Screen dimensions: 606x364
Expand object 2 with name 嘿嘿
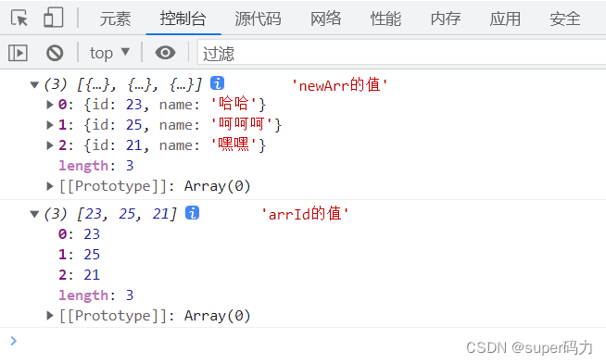[x=49, y=145]
